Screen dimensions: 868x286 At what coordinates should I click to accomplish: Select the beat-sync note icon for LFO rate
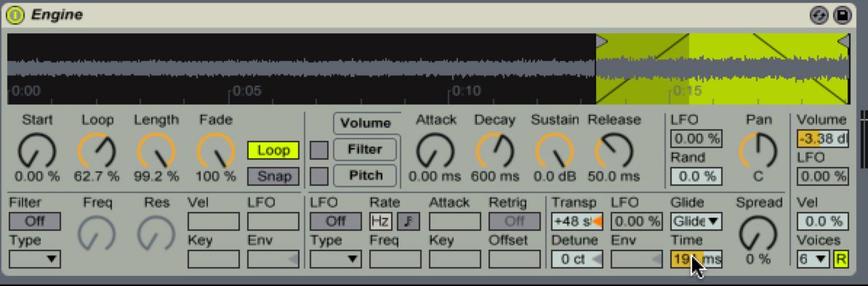(409, 221)
